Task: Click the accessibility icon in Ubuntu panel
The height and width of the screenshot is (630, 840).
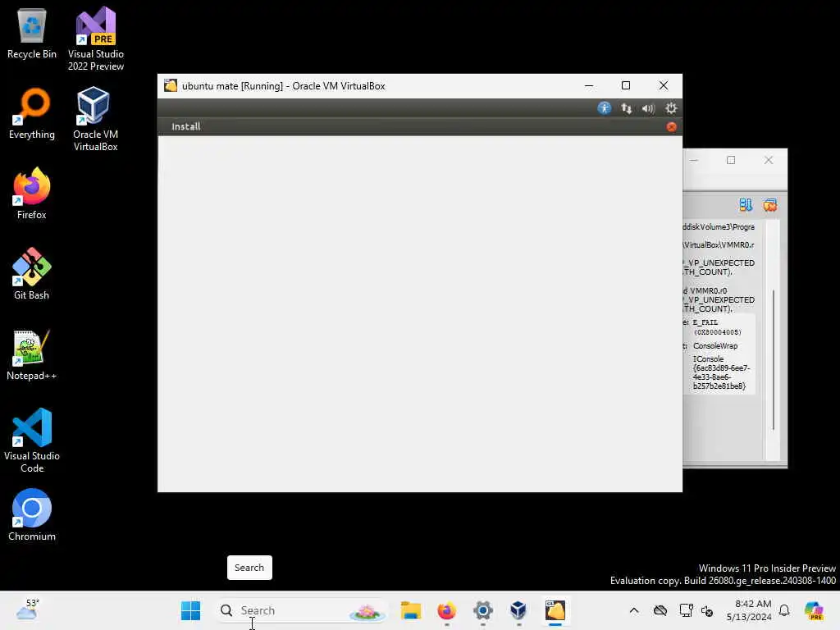Action: coord(604,108)
